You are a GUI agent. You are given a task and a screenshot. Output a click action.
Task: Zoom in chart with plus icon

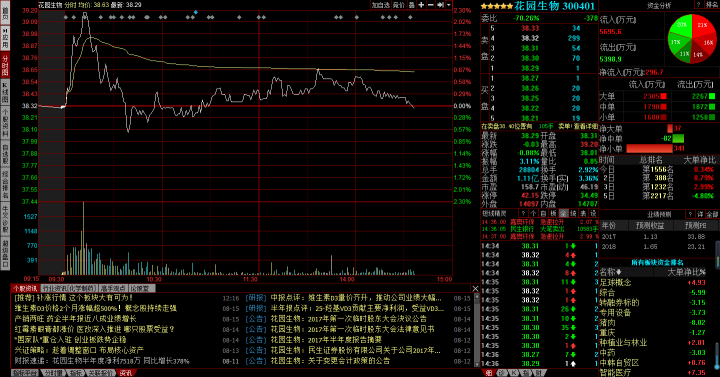coord(421,5)
